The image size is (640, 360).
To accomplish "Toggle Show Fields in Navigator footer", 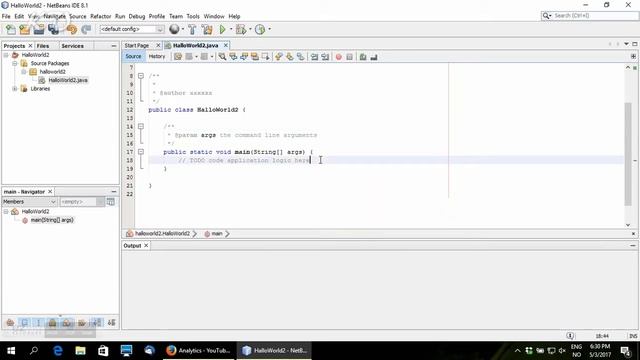I will pos(24,323).
